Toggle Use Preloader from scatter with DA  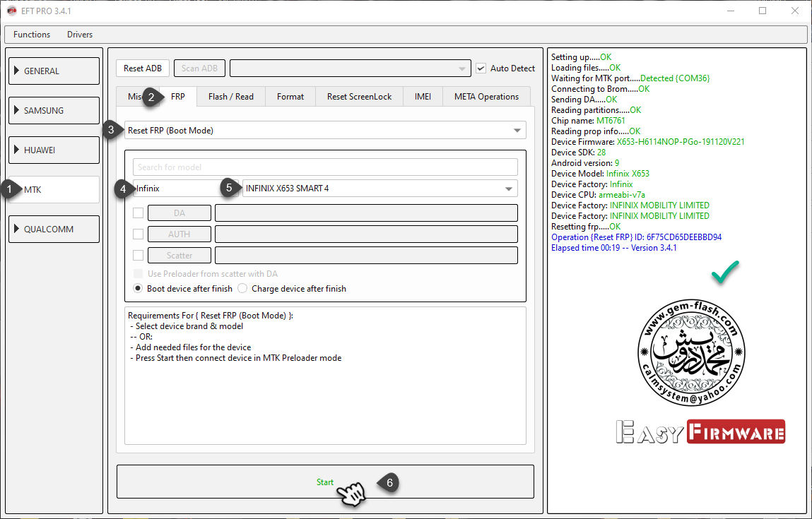(139, 274)
